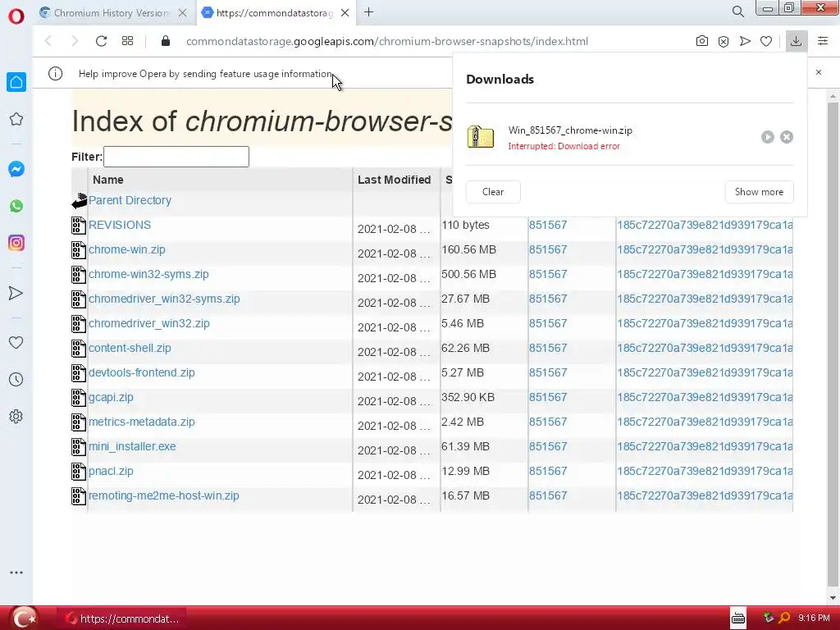Open the Speed Dial start page grid
This screenshot has height=630, width=840.
click(x=127, y=41)
